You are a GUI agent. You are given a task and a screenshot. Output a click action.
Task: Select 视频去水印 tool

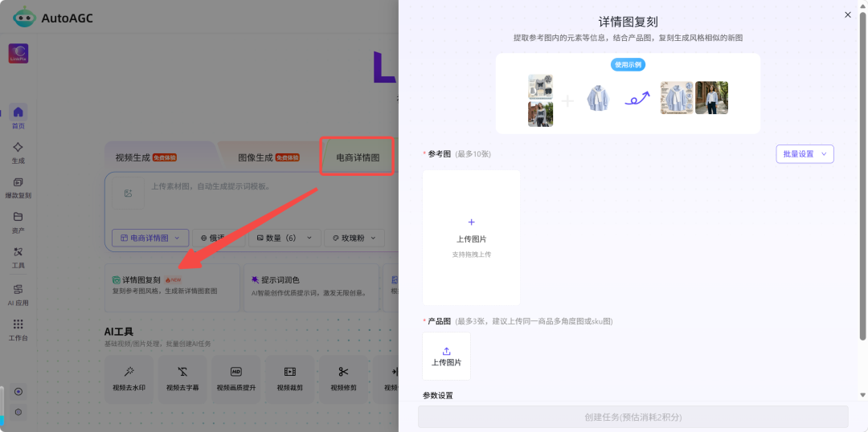tap(129, 379)
